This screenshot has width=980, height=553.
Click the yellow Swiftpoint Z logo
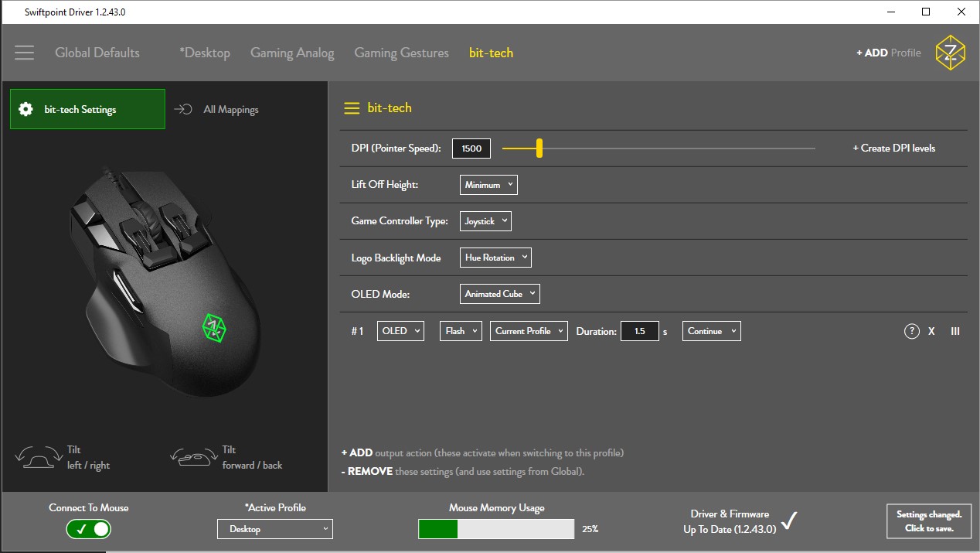950,53
